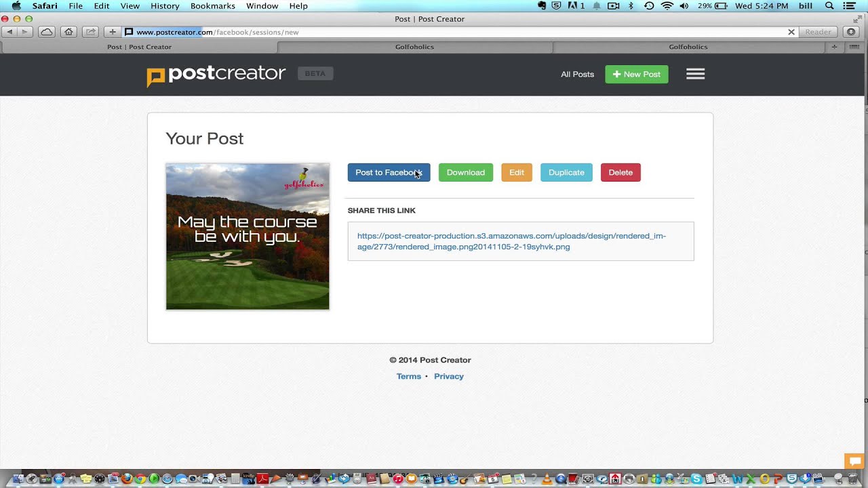Switch to the middle Golfoholics tab
This screenshot has height=488, width=868.
point(414,47)
